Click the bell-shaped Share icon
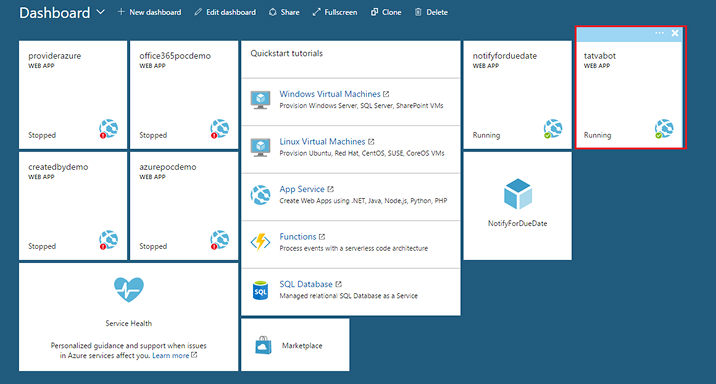This screenshot has width=716, height=384. [x=273, y=12]
